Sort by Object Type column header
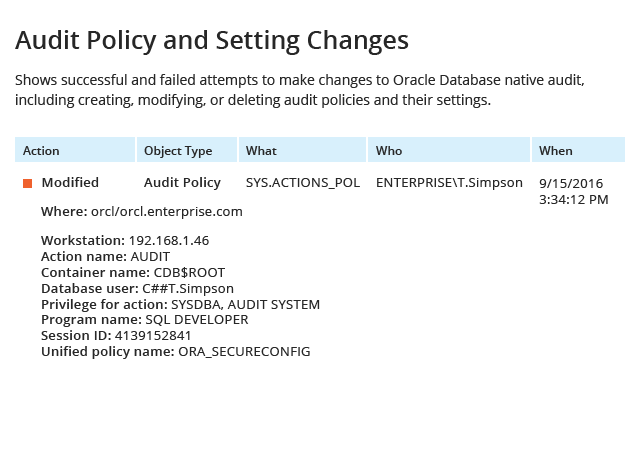 [x=187, y=150]
